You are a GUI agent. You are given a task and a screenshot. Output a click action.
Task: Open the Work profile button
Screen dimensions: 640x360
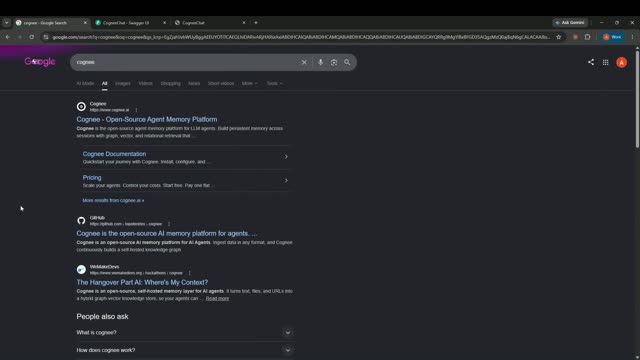point(612,37)
